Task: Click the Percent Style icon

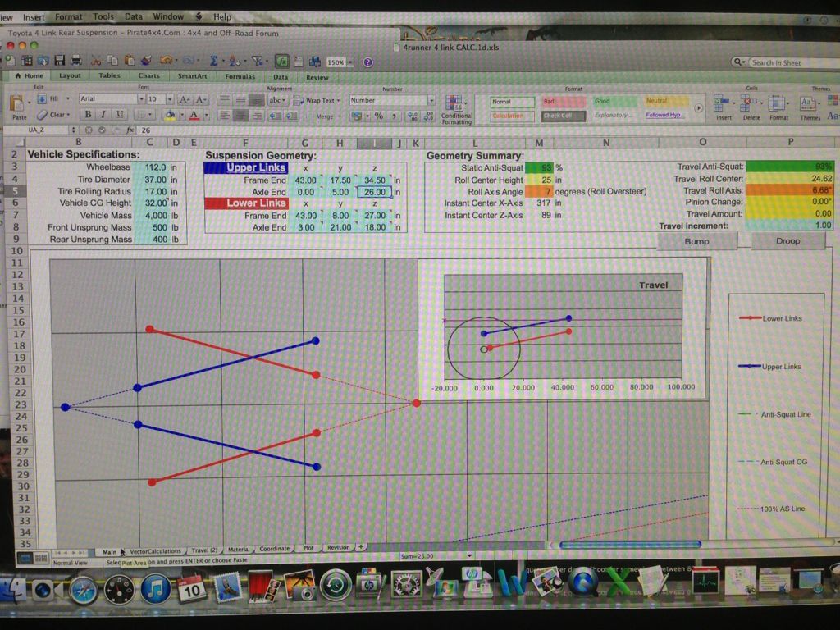Action: pos(378,116)
